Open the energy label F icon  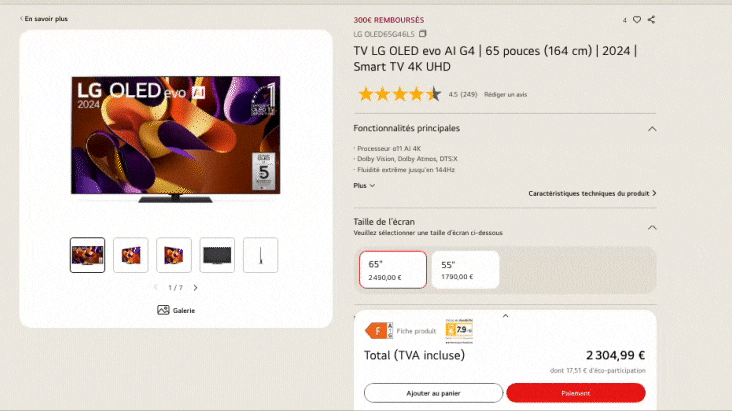click(379, 331)
